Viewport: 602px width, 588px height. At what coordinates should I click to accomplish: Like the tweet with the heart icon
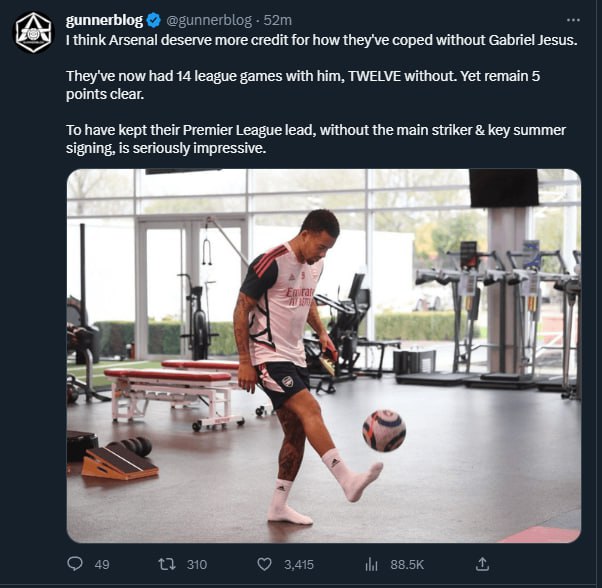pyautogui.click(x=264, y=564)
